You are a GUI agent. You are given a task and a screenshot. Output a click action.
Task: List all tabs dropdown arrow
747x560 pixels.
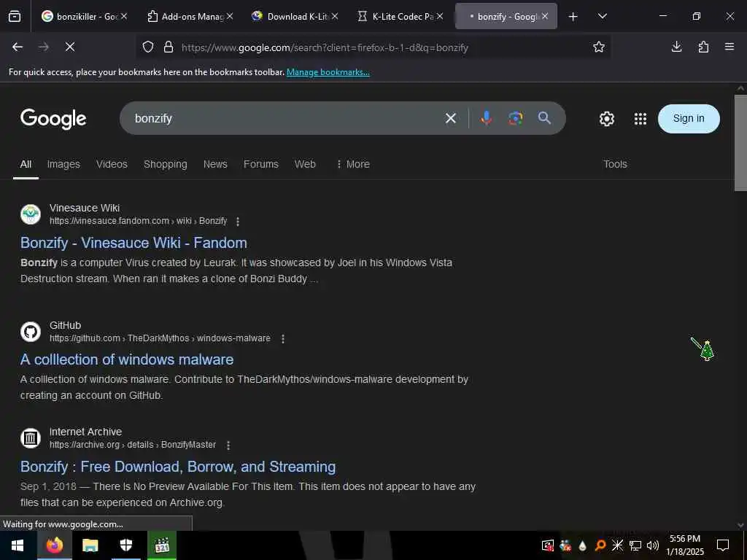pyautogui.click(x=602, y=16)
